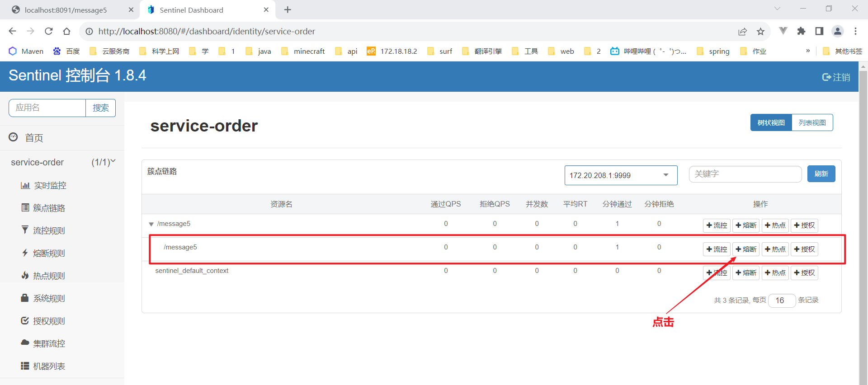Open the 172.20.208.1:9999 machine dropdown
Screen dimensions: 868x385
[621, 175]
